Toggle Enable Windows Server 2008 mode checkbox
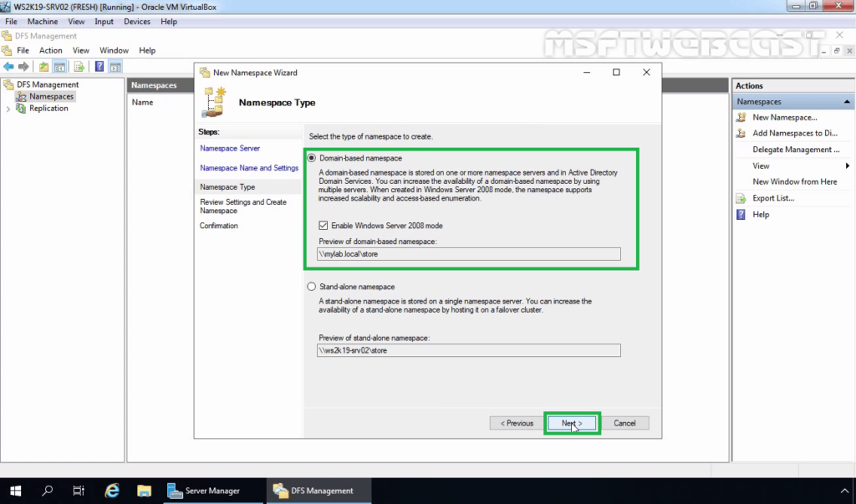 324,226
